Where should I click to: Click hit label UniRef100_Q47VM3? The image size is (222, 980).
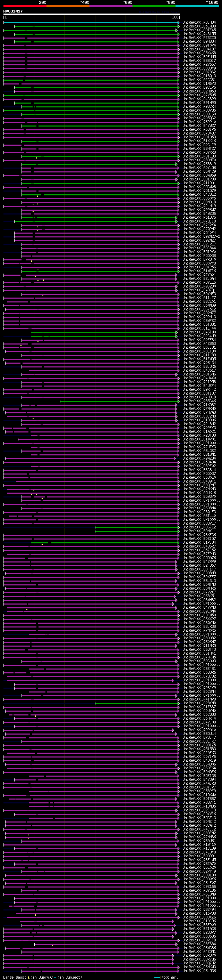(199, 608)
